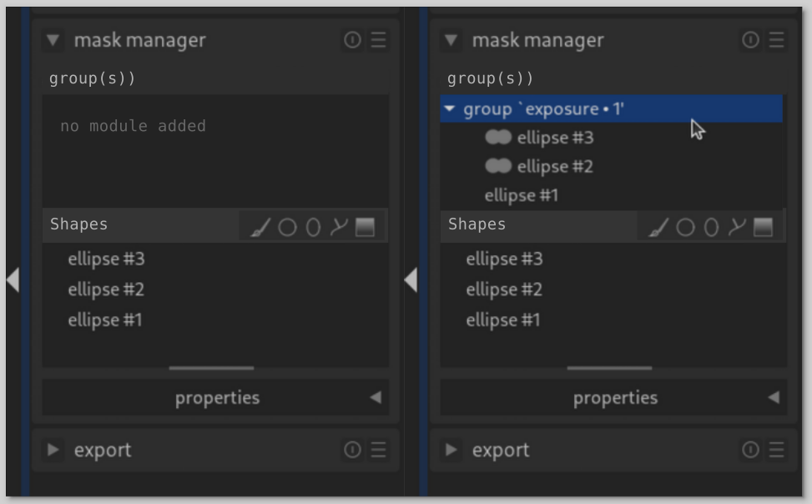Click resize handle bar in 'no module added' panel
The height and width of the screenshot is (504, 812).
(211, 367)
